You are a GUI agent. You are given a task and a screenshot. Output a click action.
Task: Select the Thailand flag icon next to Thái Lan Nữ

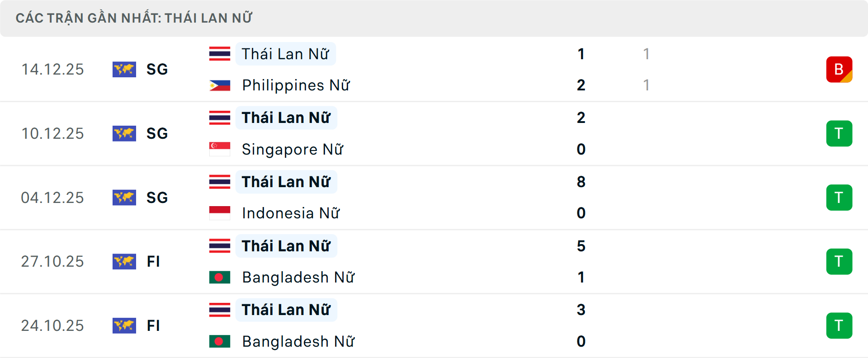pos(220,54)
